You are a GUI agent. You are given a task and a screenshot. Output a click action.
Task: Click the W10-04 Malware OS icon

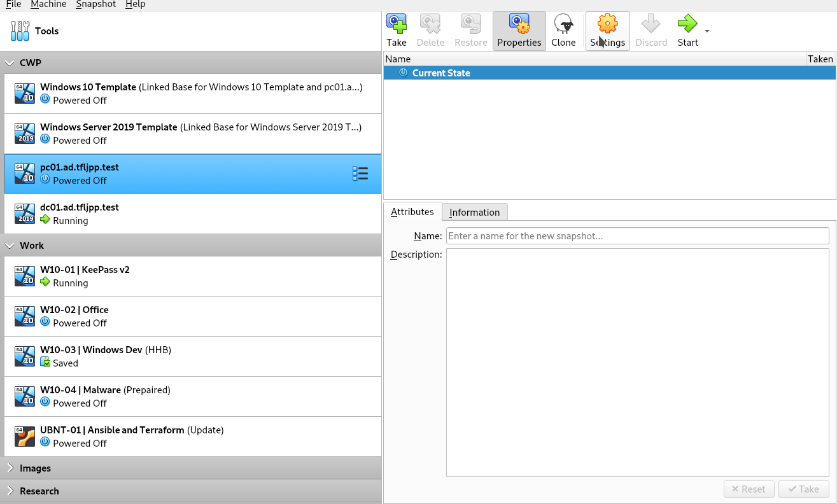pyautogui.click(x=25, y=396)
